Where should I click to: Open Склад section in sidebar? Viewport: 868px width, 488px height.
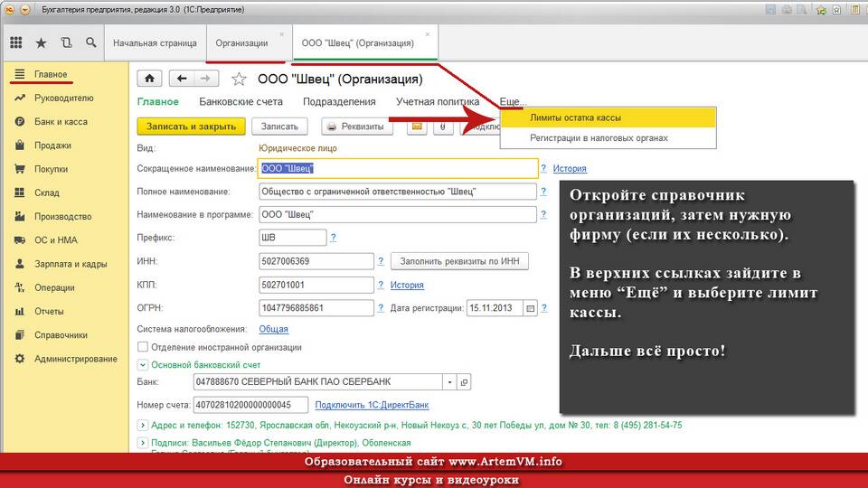point(46,192)
